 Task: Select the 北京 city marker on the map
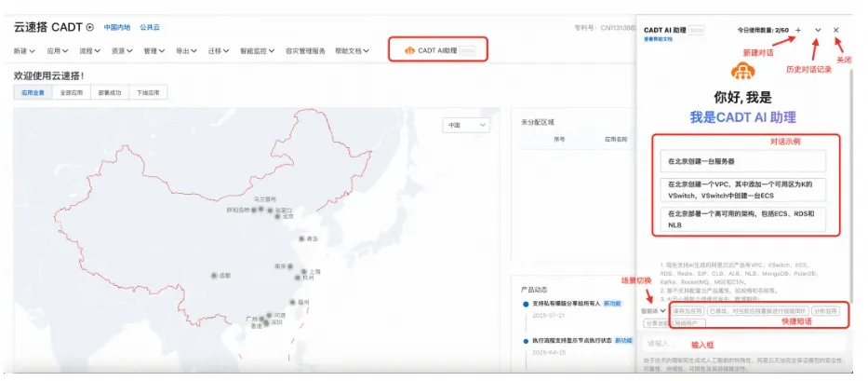(x=277, y=216)
